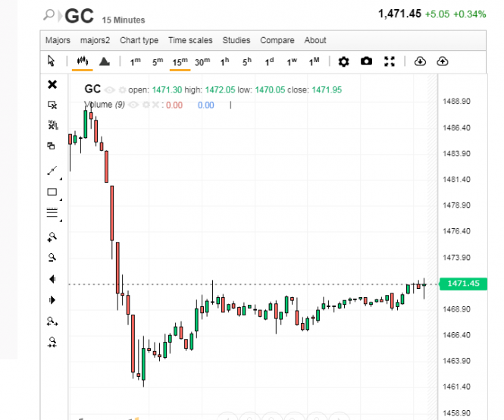Switch to candlestick chart type
Screen dimensions: 504x420
click(x=83, y=61)
